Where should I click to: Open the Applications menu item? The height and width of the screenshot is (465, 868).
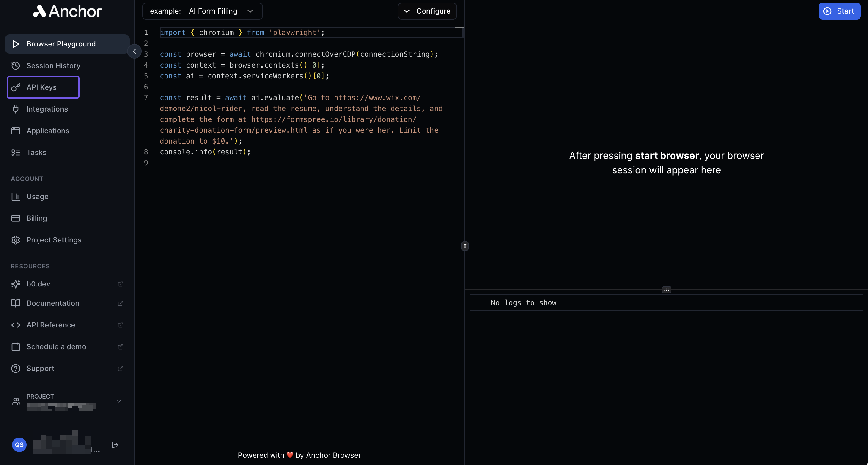[x=48, y=131]
